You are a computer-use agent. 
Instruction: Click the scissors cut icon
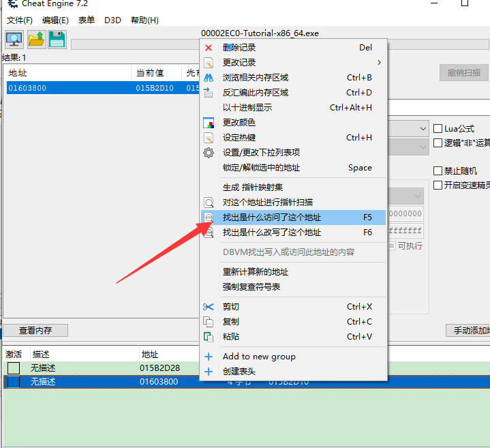209,307
